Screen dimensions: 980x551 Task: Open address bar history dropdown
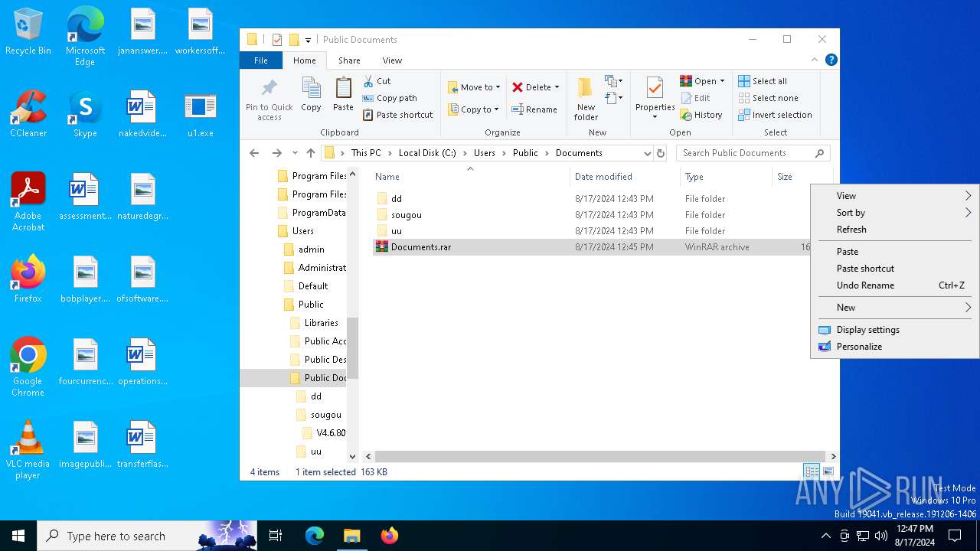tap(648, 153)
